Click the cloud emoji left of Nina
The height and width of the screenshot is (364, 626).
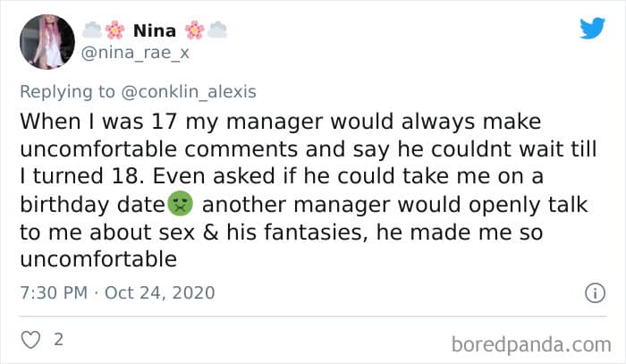[x=93, y=31]
